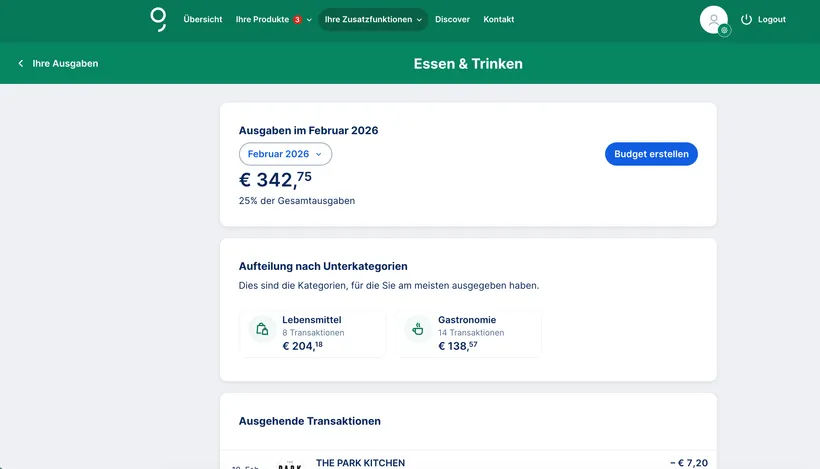Click the '25% der Gesamtausgaben' text
The height and width of the screenshot is (469, 820).
pyautogui.click(x=297, y=201)
